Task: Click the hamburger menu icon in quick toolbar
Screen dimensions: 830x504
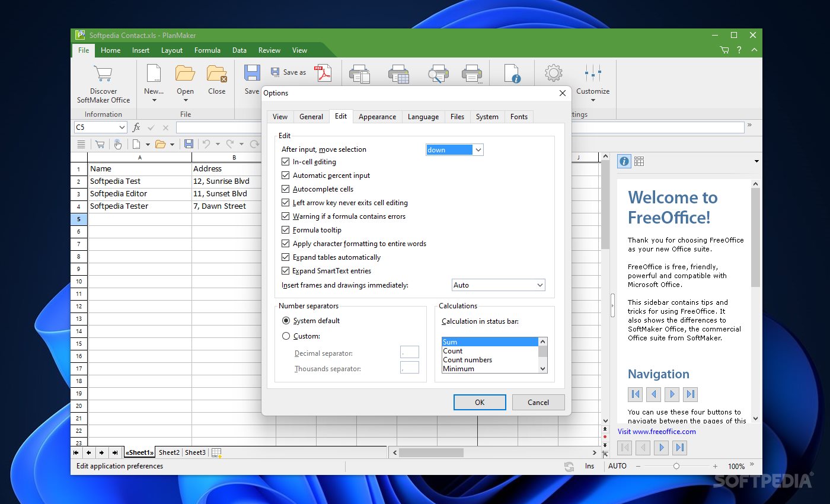Action: (81, 144)
